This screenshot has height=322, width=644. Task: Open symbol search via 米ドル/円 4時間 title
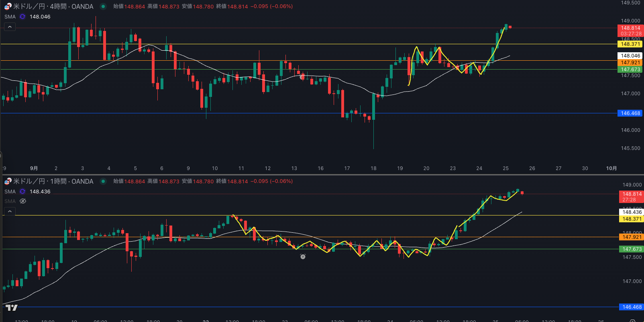(53, 6)
